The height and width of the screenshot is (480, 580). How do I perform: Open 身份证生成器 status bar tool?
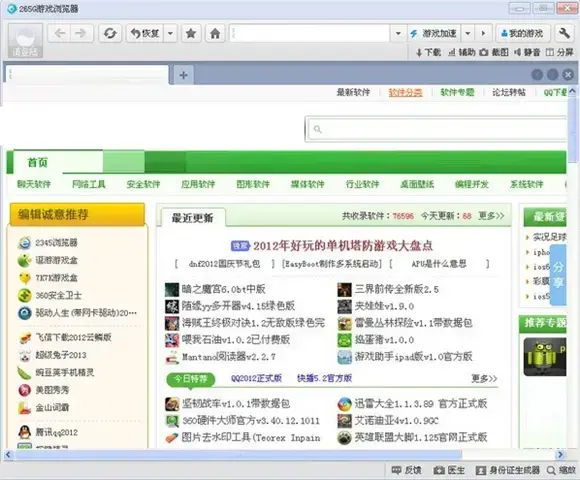(508, 470)
